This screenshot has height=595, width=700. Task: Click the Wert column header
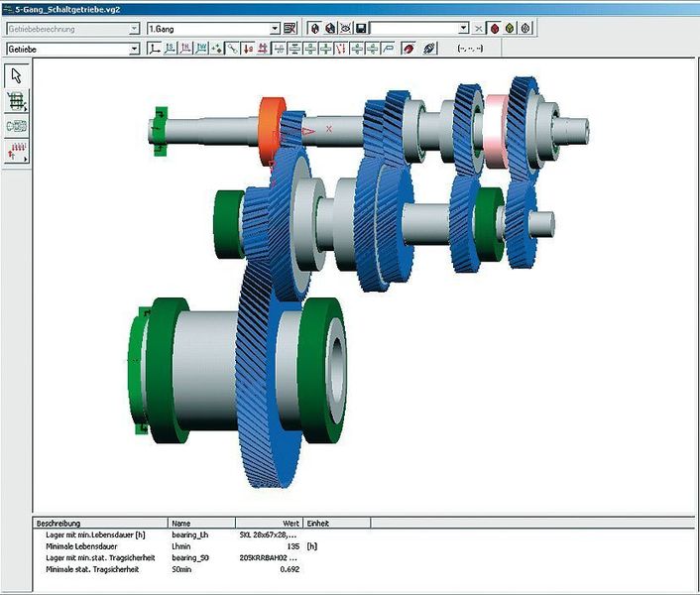(268, 523)
